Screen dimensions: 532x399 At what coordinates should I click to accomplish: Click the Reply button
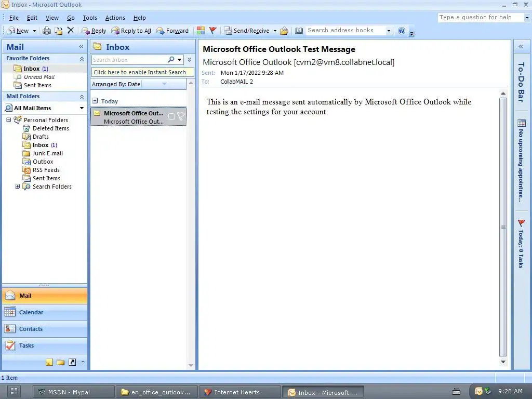point(94,31)
